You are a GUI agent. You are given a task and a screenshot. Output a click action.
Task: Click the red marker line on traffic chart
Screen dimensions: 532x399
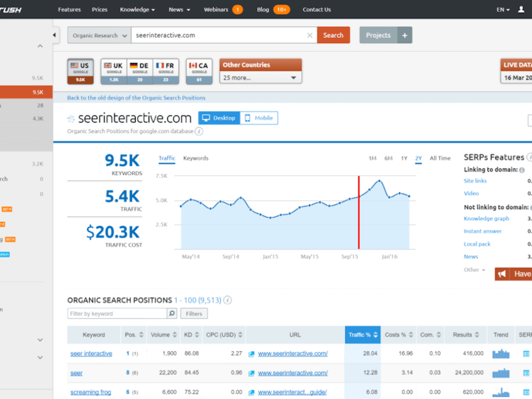pyautogui.click(x=359, y=212)
